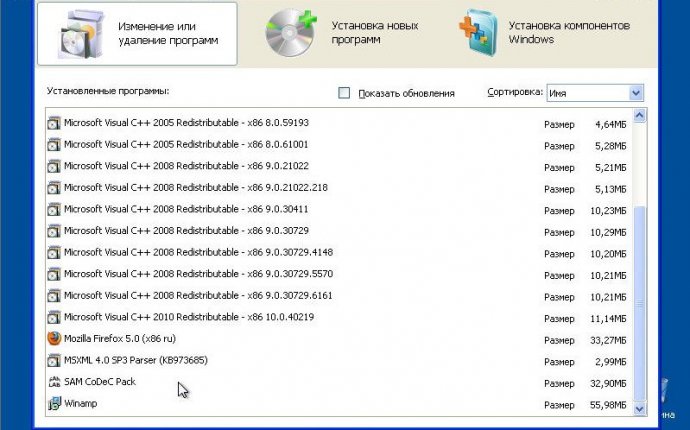The height and width of the screenshot is (430, 690).
Task: Select the 'Winamp' program name
Action: point(81,403)
